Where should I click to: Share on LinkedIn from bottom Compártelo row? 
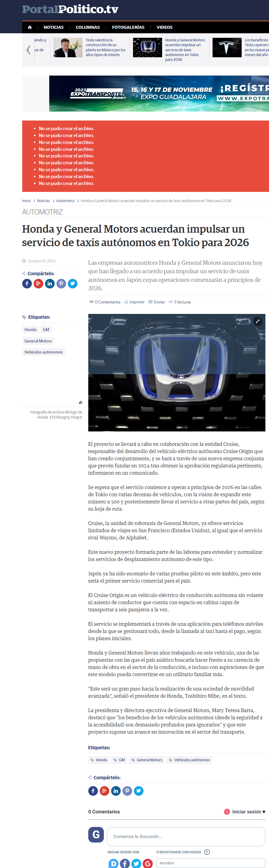coord(116,791)
